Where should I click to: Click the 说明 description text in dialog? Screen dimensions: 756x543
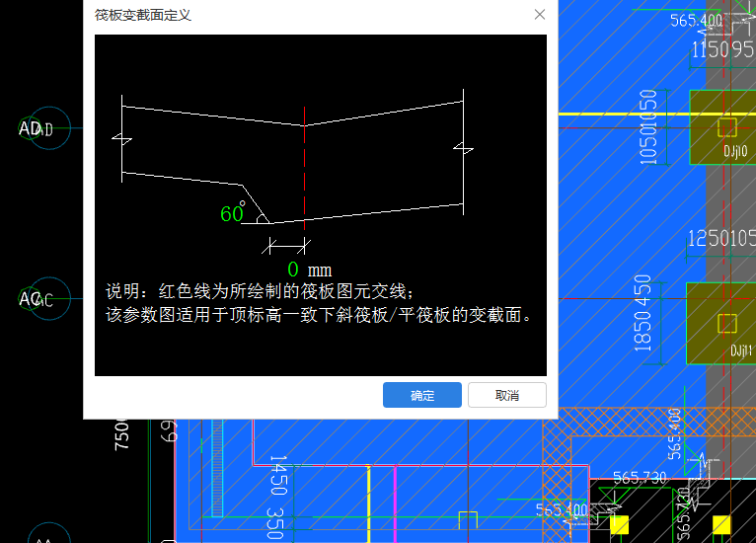tap(319, 303)
